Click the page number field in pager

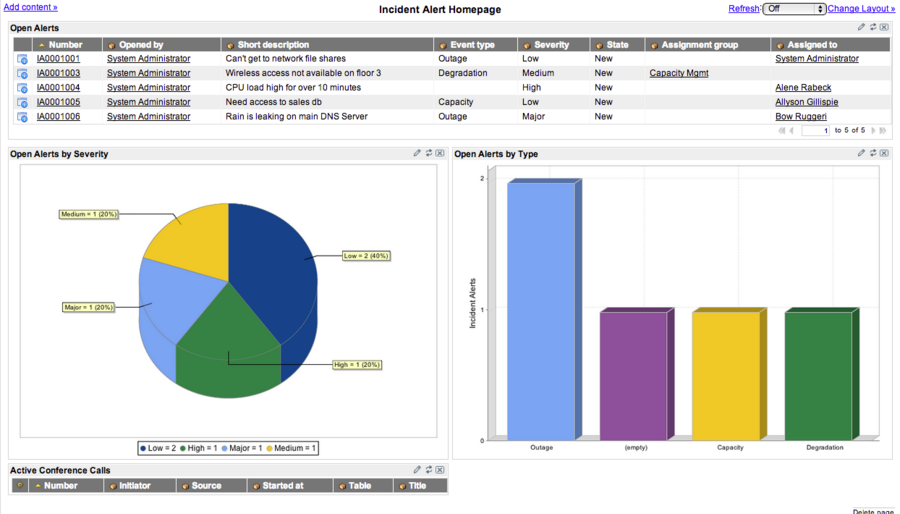(815, 131)
